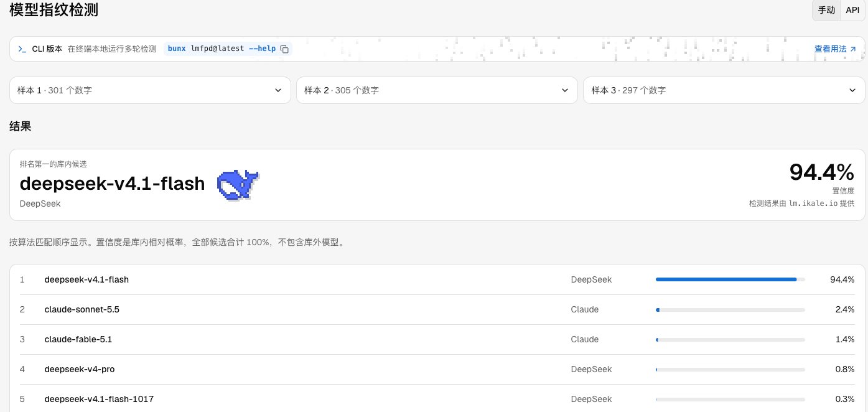
Task: Switch to API mode
Action: click(x=852, y=10)
